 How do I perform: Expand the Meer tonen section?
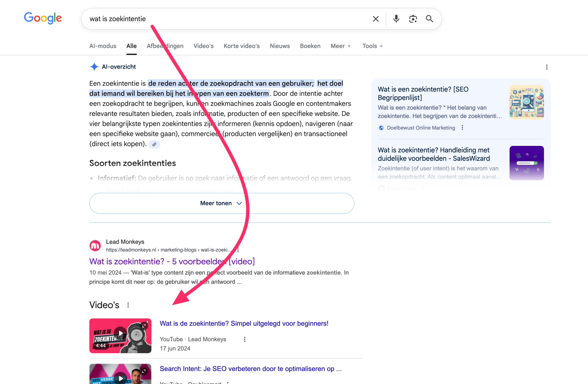(x=221, y=203)
